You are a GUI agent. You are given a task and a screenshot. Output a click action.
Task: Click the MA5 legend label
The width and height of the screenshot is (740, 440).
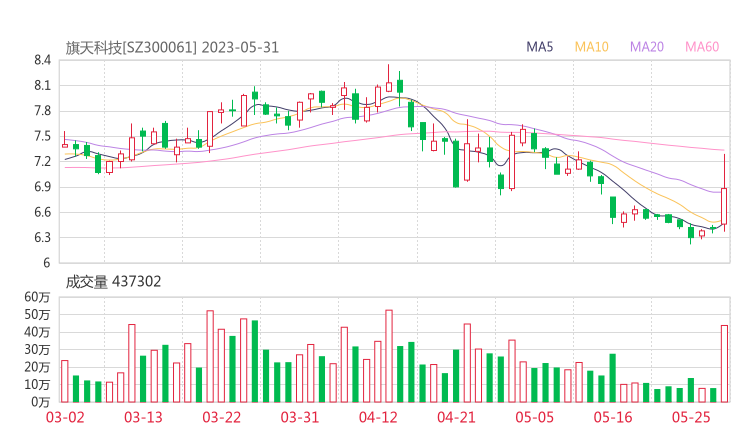[539, 47]
